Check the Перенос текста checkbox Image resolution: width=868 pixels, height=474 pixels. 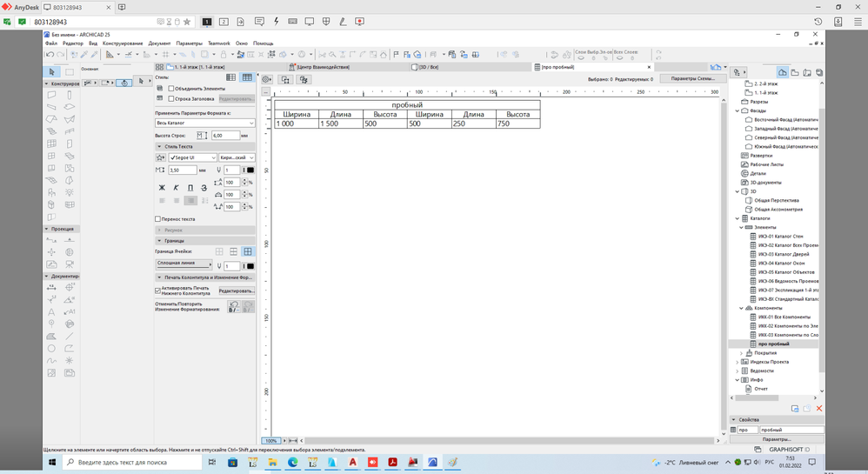coord(157,219)
